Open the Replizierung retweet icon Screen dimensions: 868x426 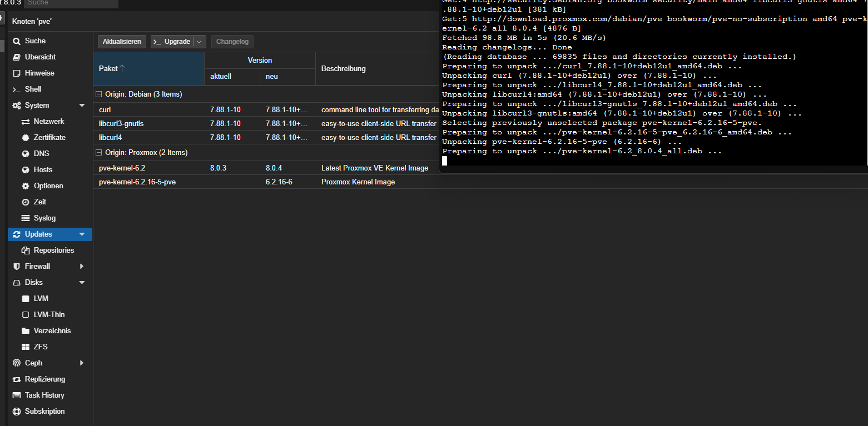click(x=17, y=379)
